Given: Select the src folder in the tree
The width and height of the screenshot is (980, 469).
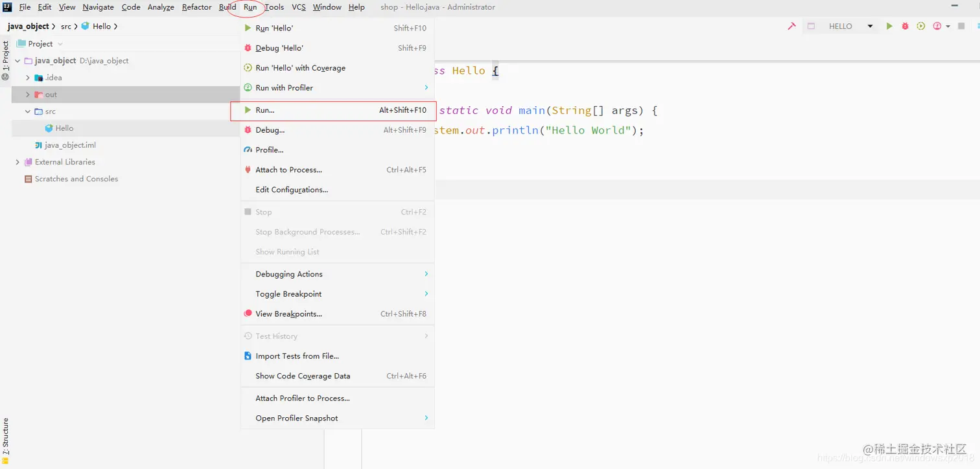Looking at the screenshot, I should (x=50, y=111).
